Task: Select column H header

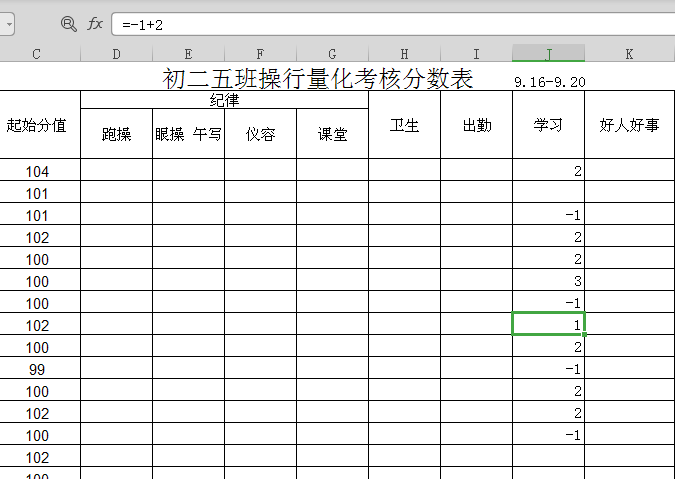Action: [404, 54]
